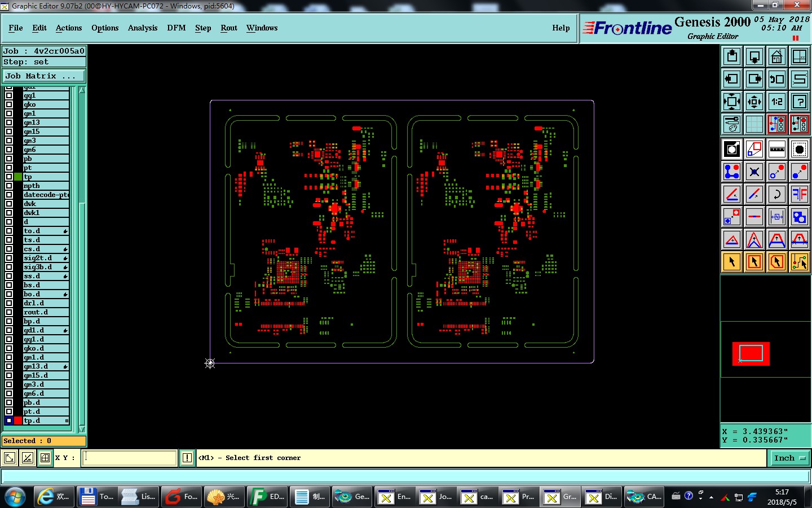The image size is (812, 508).
Task: Click the green color swatch of tp
Action: (x=18, y=177)
